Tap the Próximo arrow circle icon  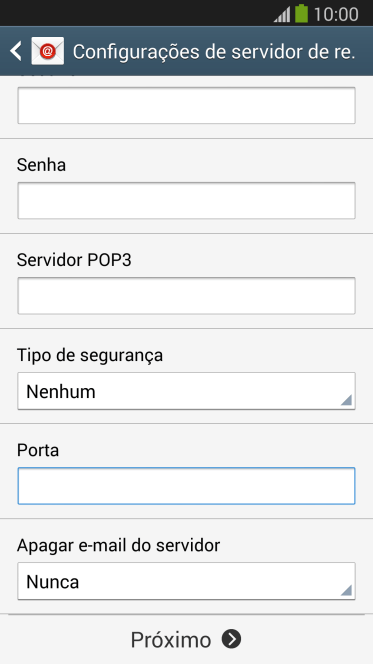tap(232, 639)
